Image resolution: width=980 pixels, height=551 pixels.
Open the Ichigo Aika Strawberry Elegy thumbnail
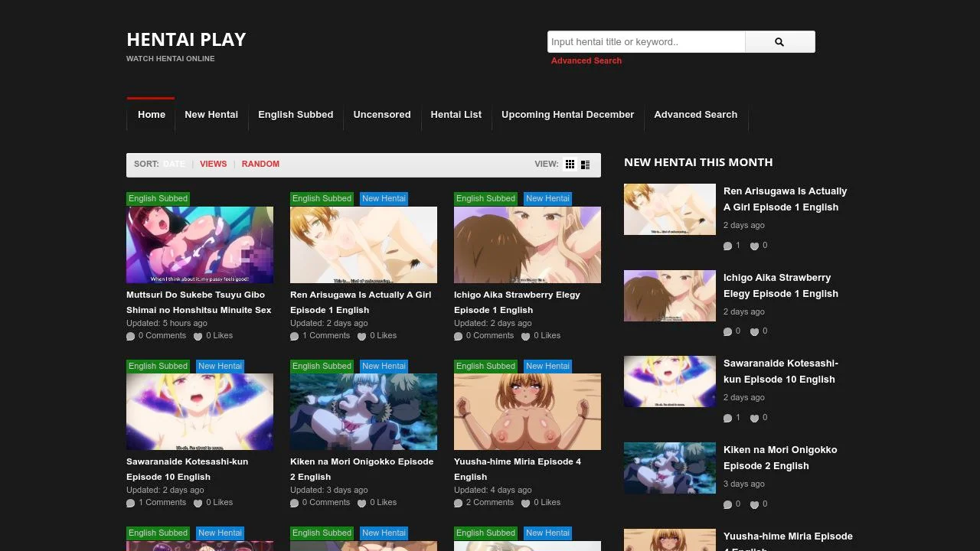point(527,244)
